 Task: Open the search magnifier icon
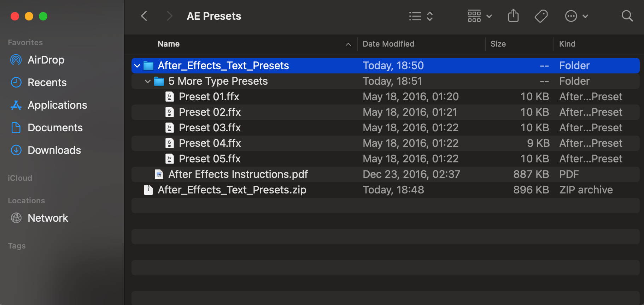coord(627,16)
